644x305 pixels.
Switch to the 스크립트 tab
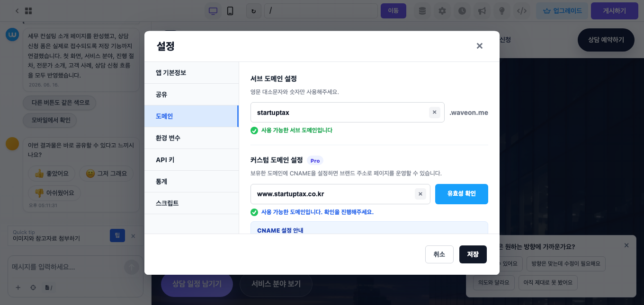[x=191, y=203]
